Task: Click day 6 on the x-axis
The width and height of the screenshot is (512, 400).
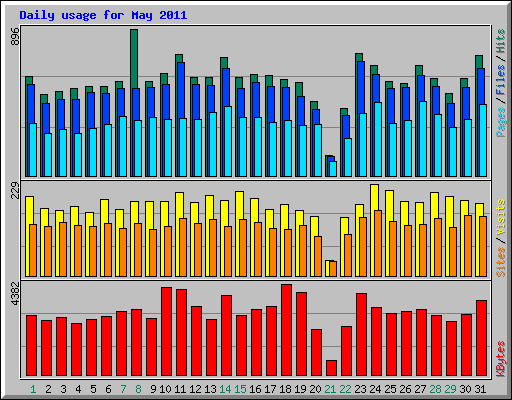Action: coord(108,389)
